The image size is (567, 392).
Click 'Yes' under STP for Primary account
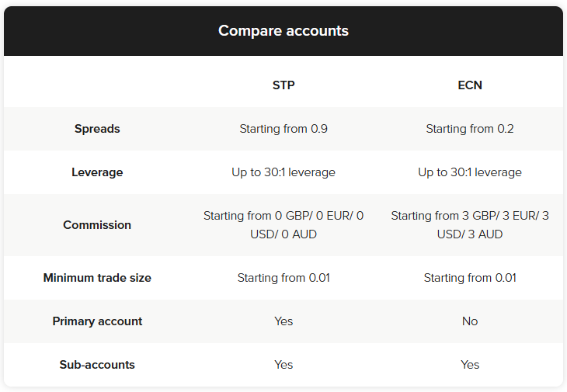(283, 321)
